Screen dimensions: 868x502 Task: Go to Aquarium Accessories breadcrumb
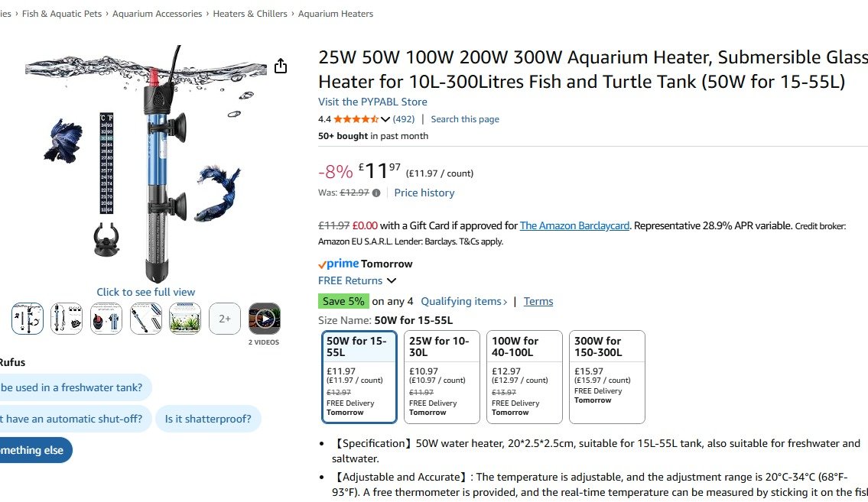(158, 14)
